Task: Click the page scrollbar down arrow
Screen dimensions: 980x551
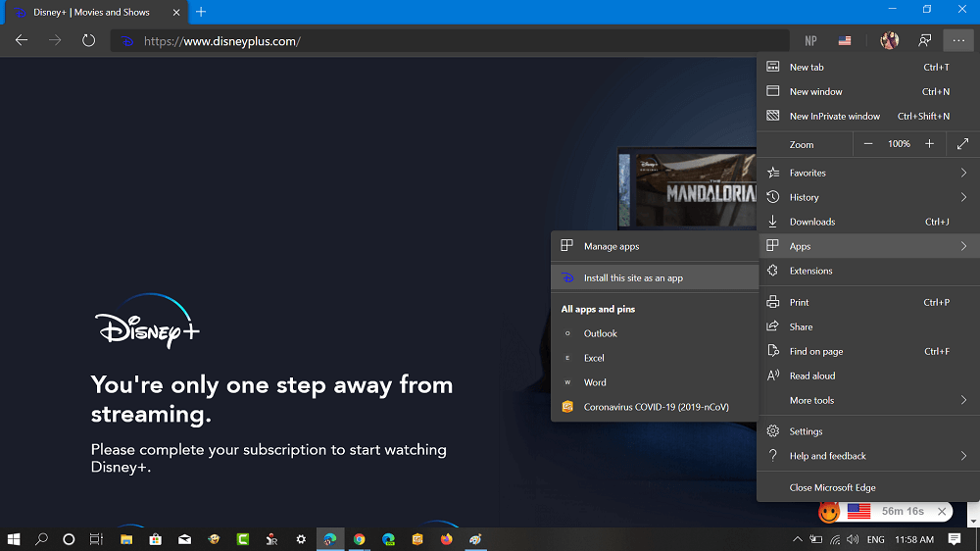Action: click(974, 521)
